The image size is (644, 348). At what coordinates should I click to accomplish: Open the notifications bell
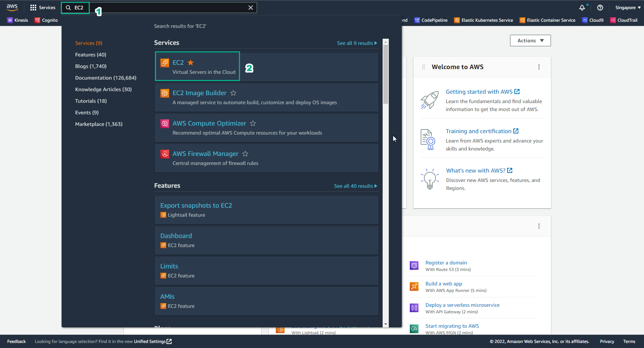[582, 8]
